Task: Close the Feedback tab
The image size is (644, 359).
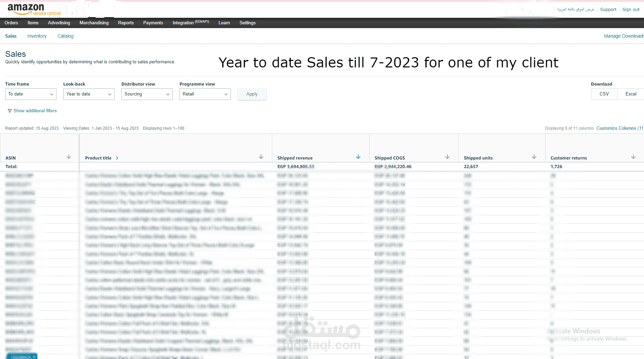Action: pyautogui.click(x=34, y=357)
